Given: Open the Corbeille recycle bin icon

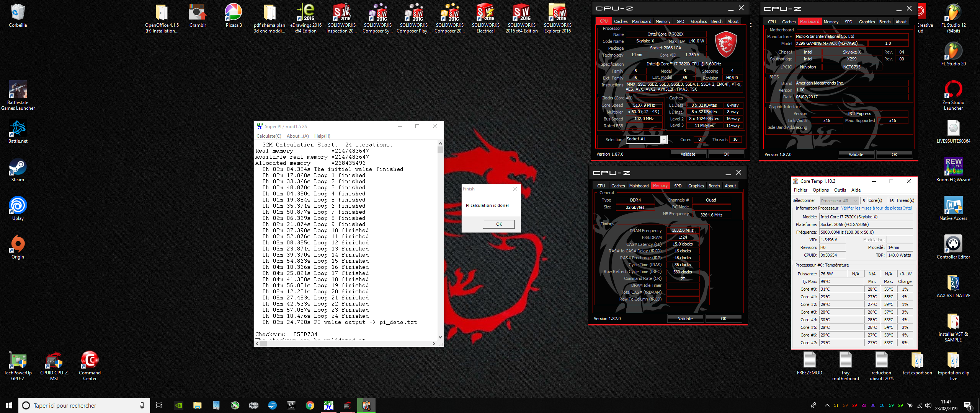Looking at the screenshot, I should 18,15.
